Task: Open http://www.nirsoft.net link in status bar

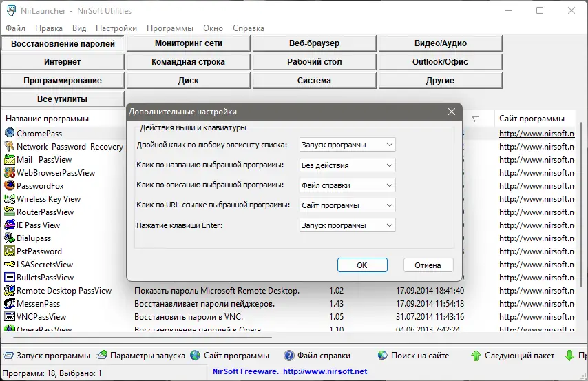Action: [x=325, y=371]
